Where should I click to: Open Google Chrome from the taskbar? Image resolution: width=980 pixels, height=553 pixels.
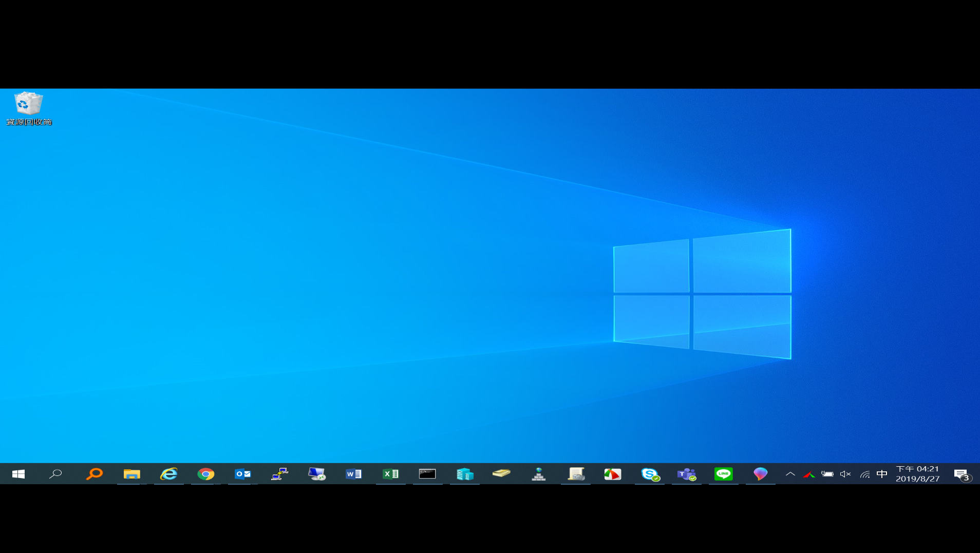pos(206,474)
